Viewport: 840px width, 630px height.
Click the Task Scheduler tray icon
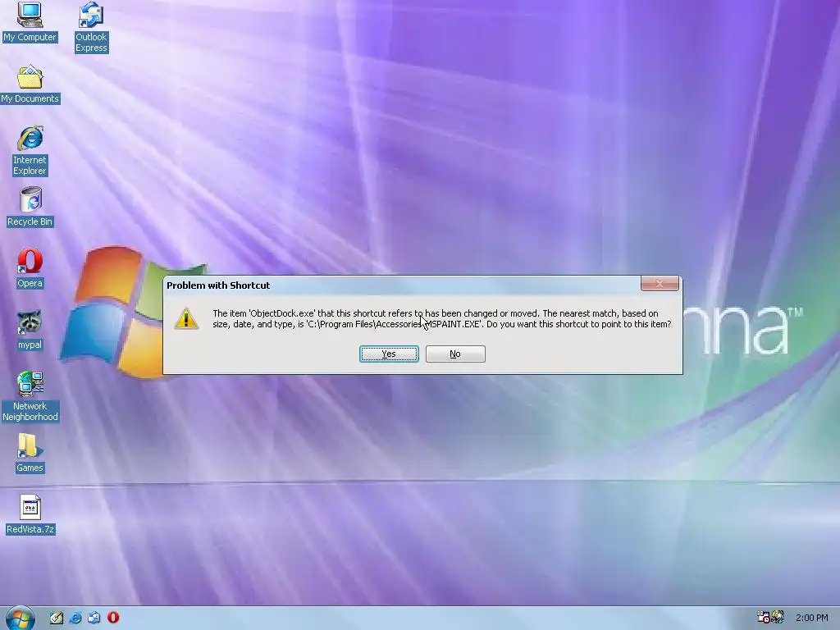coord(764,617)
